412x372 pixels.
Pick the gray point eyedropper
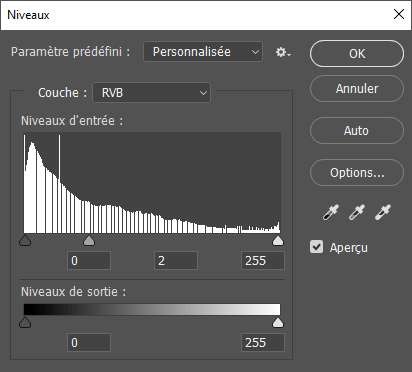coord(357,212)
